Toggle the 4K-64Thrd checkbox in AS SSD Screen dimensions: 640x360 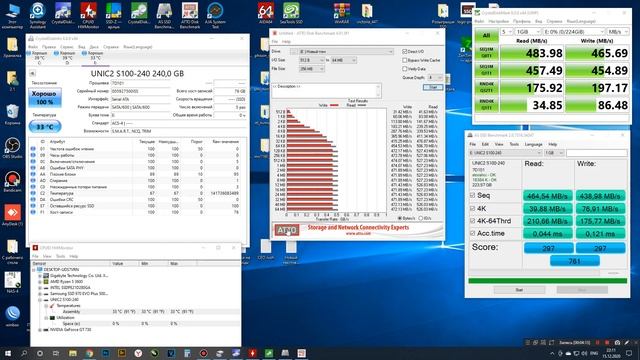coord(473,221)
